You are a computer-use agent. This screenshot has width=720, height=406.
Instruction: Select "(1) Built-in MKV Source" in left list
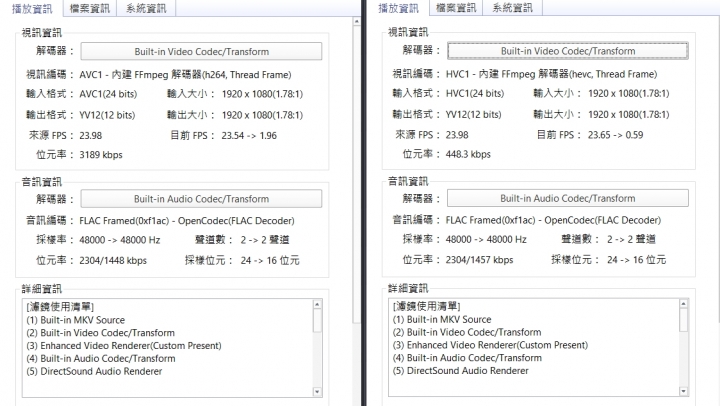(76, 320)
